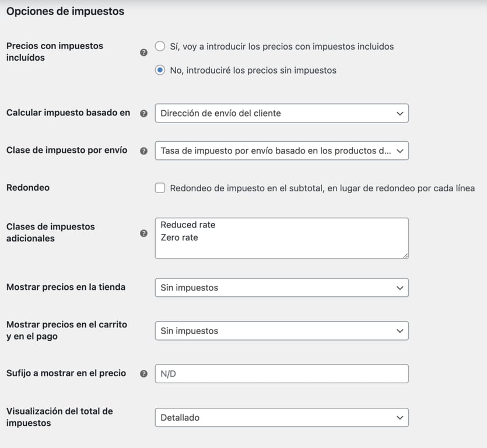Click the 'Reduced rate' line in the textarea
487x448 pixels.
click(187, 225)
